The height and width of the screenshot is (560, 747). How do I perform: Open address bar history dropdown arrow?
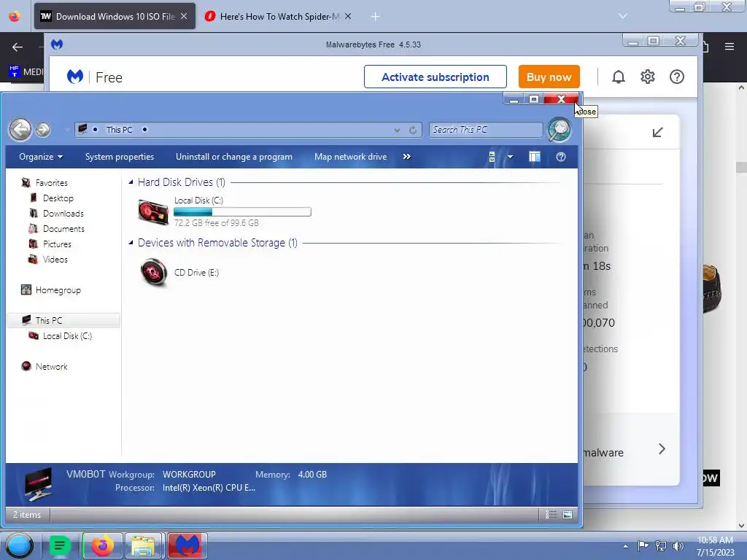pos(397,130)
